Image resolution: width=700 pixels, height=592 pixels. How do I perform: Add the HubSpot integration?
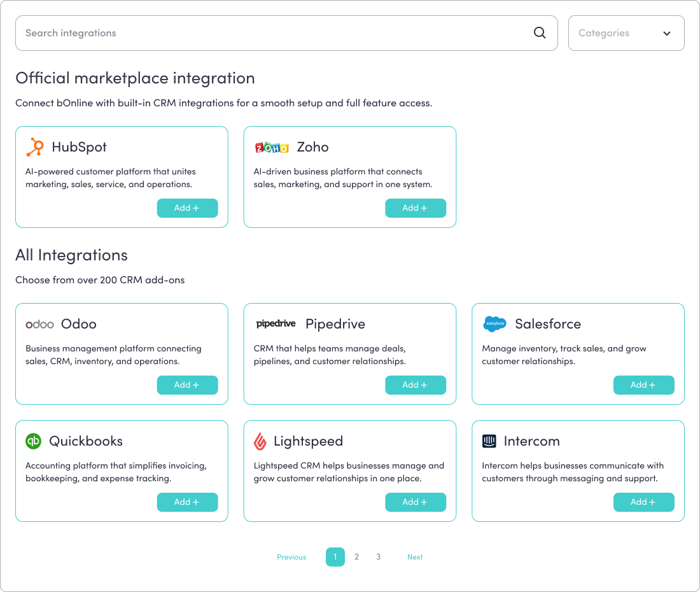[187, 208]
